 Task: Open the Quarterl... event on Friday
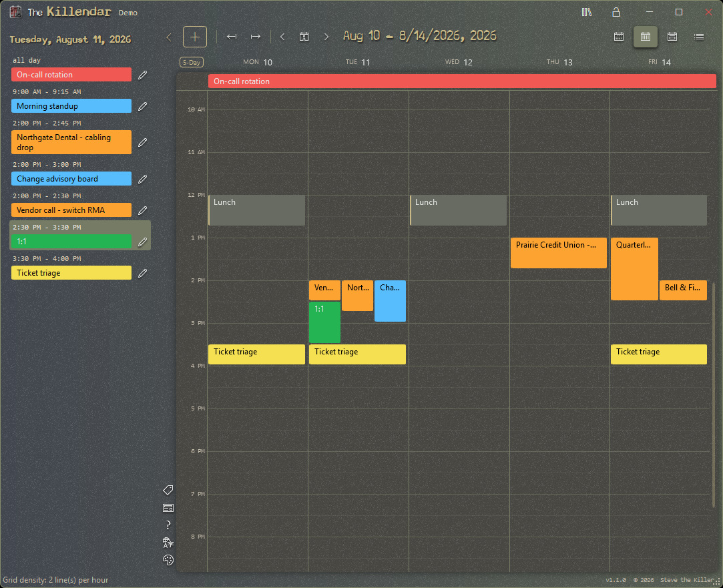pos(634,269)
